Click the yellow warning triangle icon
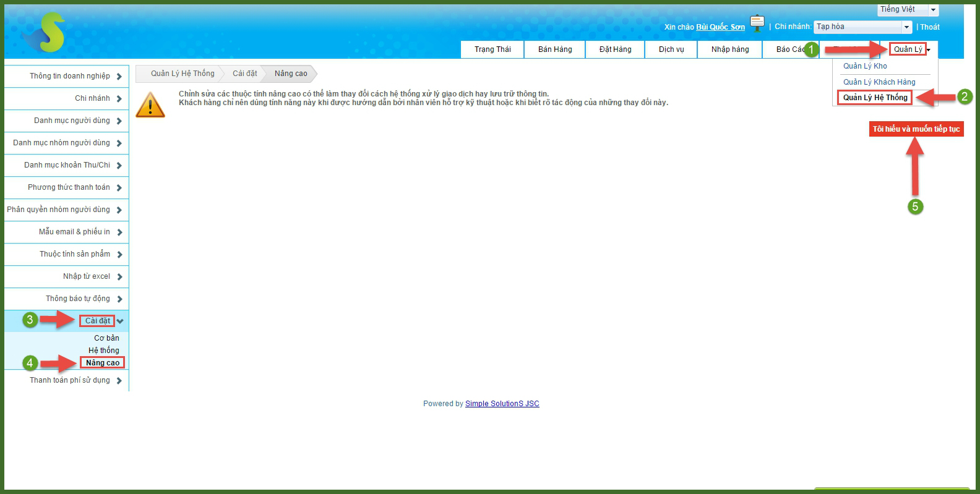Image resolution: width=980 pixels, height=494 pixels. coord(150,105)
